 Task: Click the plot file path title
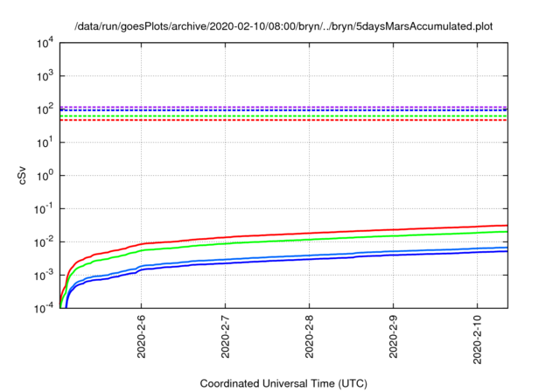283,27
